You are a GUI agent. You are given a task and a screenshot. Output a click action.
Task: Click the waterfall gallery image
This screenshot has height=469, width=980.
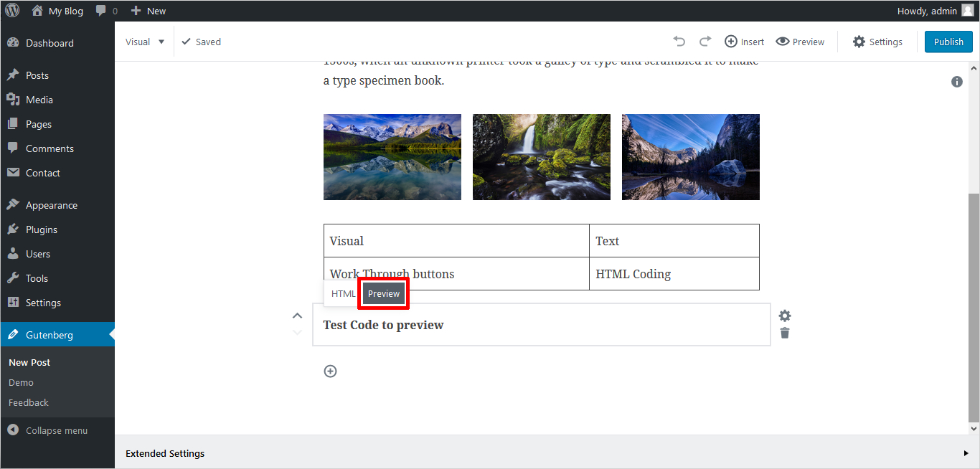541,157
